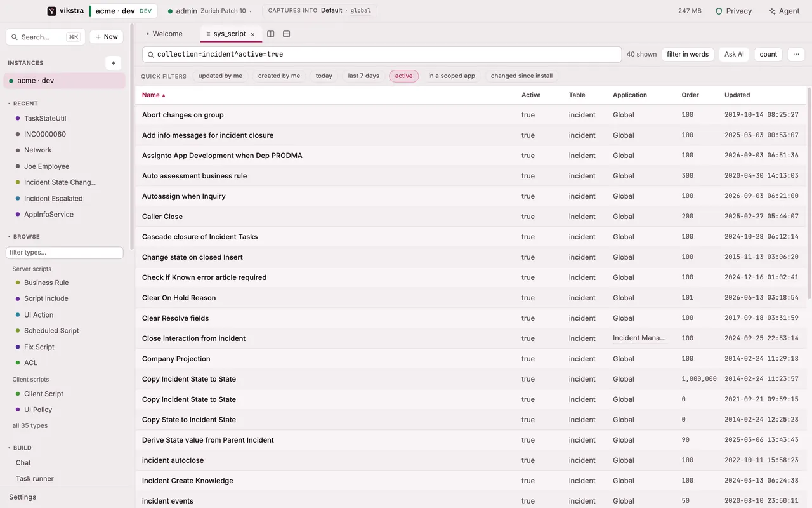Launch the Agent sparkle button
812x508 pixels.
coord(784,11)
